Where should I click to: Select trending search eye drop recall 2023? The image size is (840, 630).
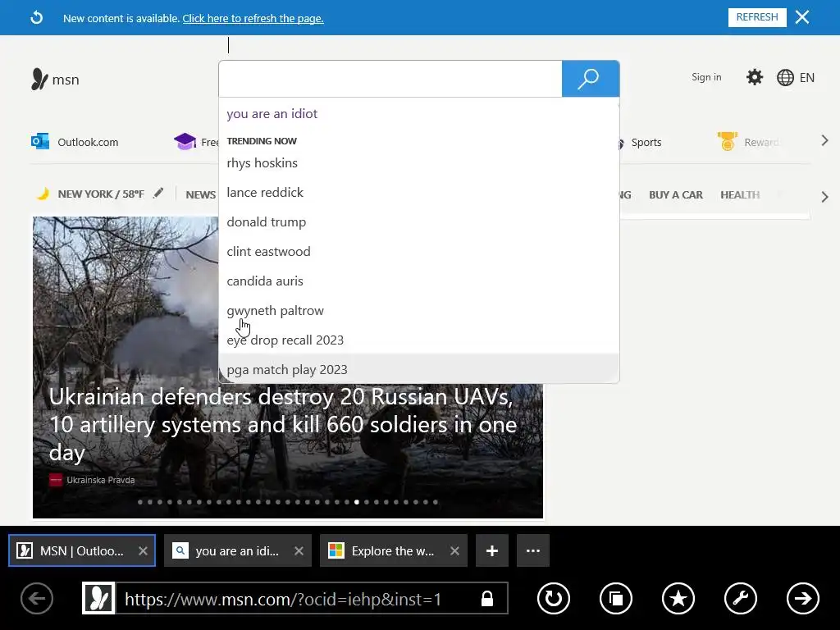point(418,340)
